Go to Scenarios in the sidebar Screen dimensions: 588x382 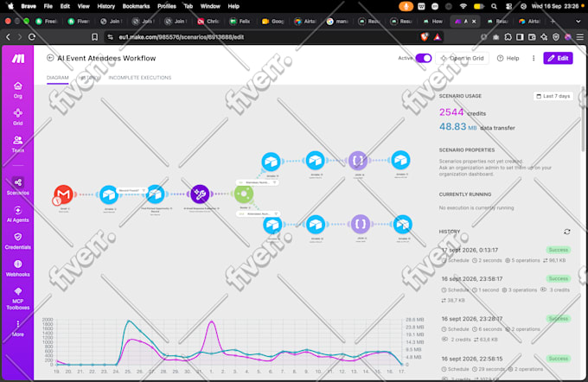tap(17, 187)
